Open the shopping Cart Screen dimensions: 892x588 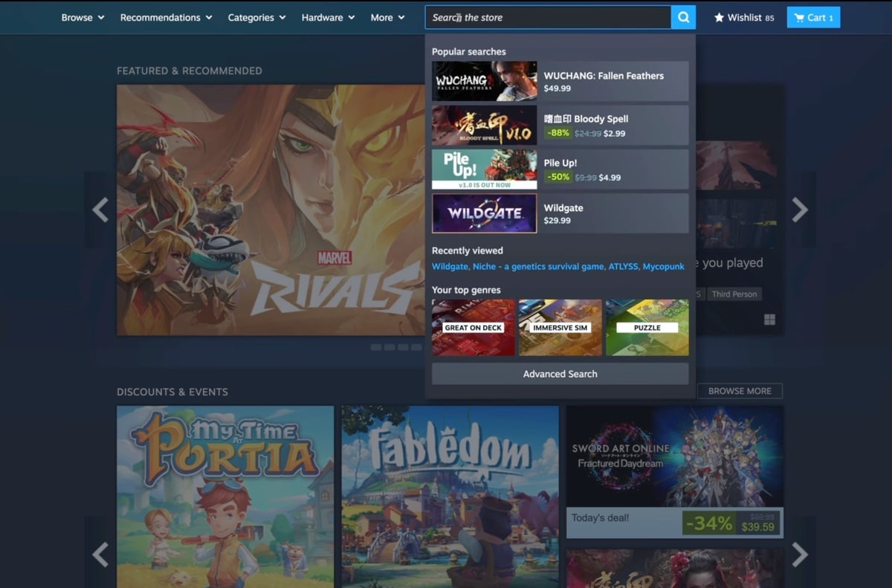pos(813,17)
